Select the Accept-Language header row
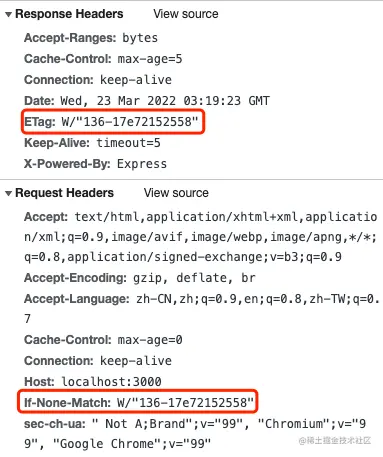 [x=202, y=309]
